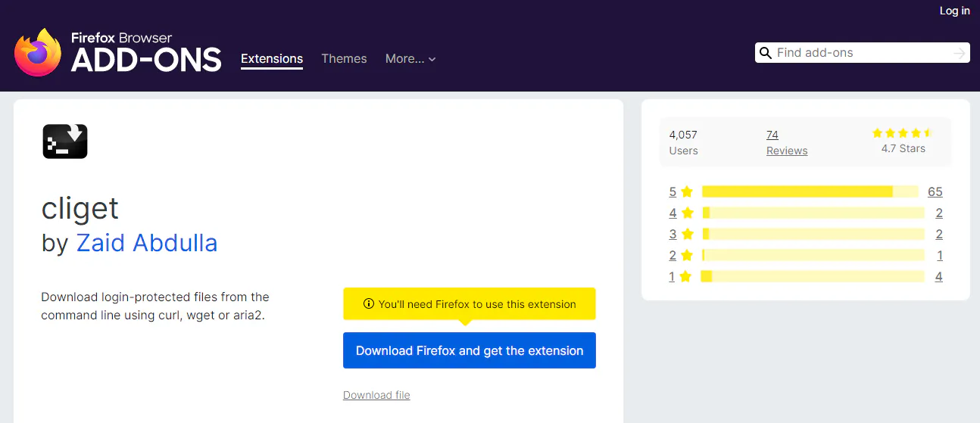Click the 4-star rating bar

tap(813, 213)
